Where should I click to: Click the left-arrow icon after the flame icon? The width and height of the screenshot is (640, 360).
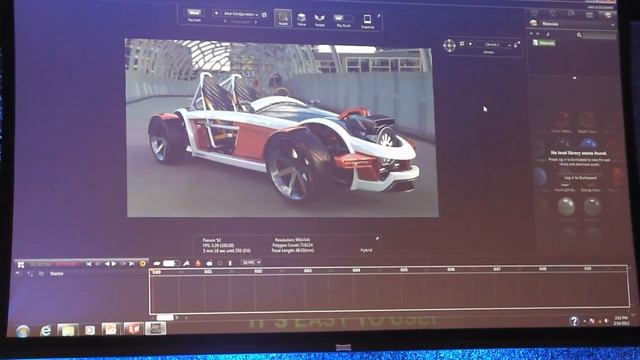[x=209, y=263]
